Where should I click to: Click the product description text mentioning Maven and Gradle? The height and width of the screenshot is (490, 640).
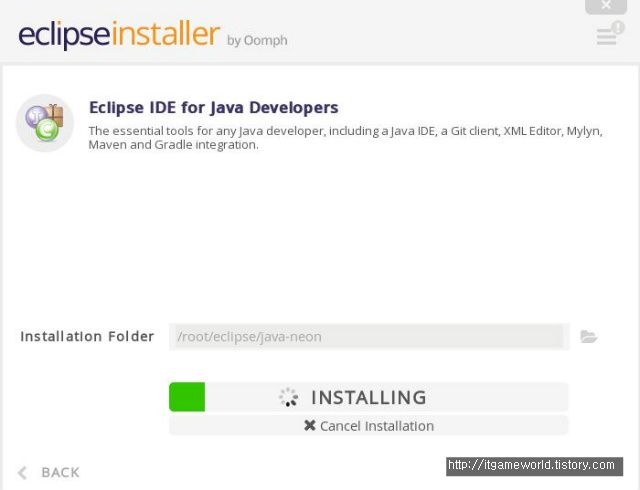click(x=345, y=138)
